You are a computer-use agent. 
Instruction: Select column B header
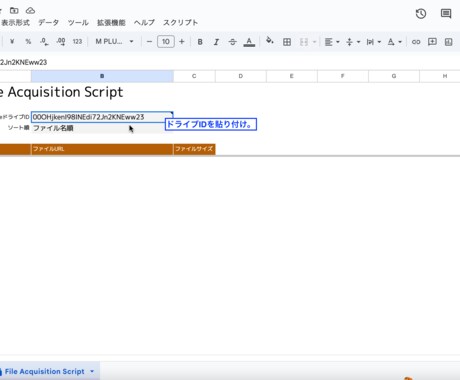point(102,76)
